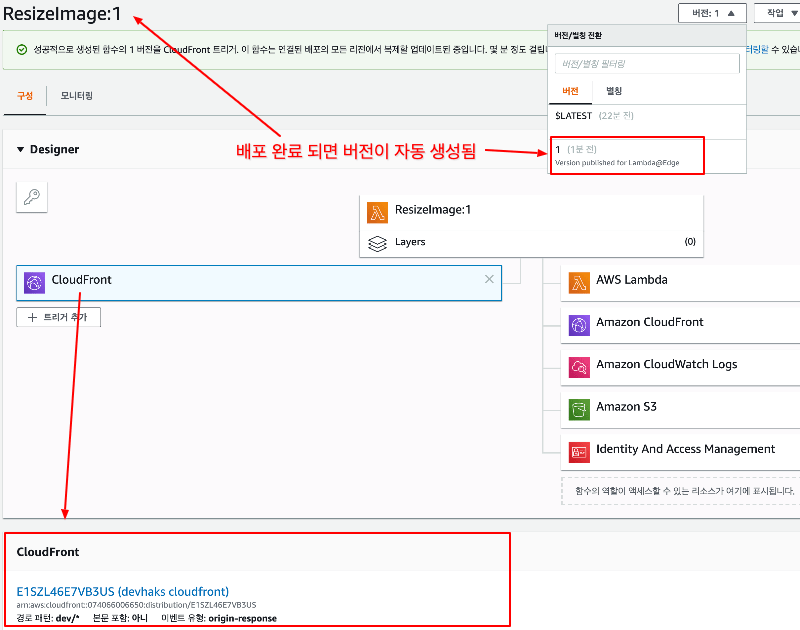The height and width of the screenshot is (630, 800).
Task: Select the Identity And Access Management icon
Action: coord(580,450)
